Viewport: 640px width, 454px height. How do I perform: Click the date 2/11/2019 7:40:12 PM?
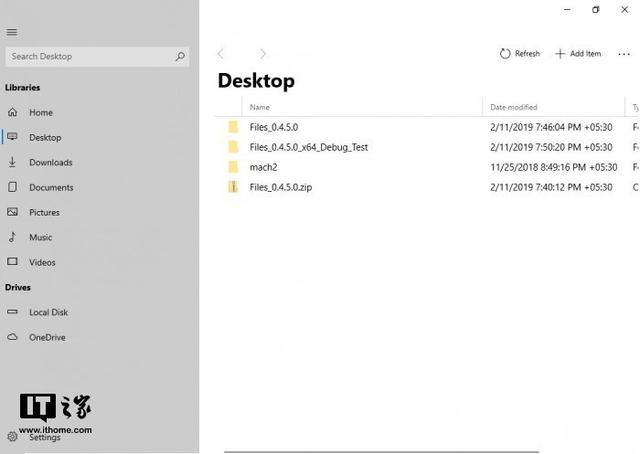551,187
